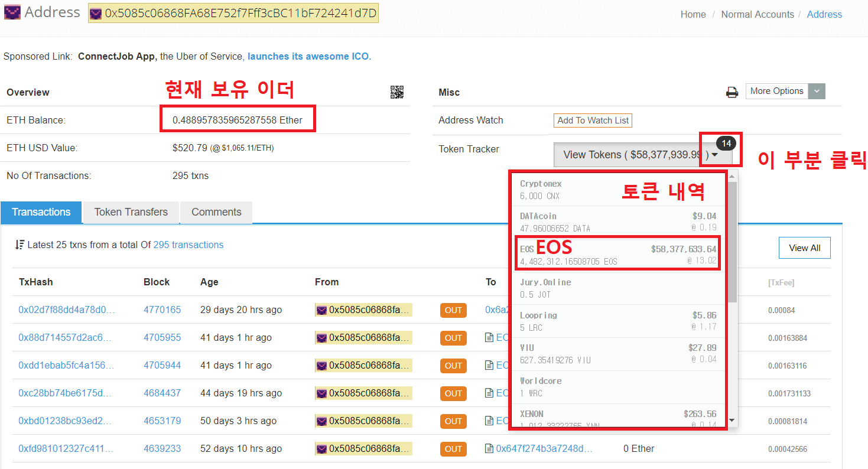
Task: Click the 14 token count badge
Action: 726,142
